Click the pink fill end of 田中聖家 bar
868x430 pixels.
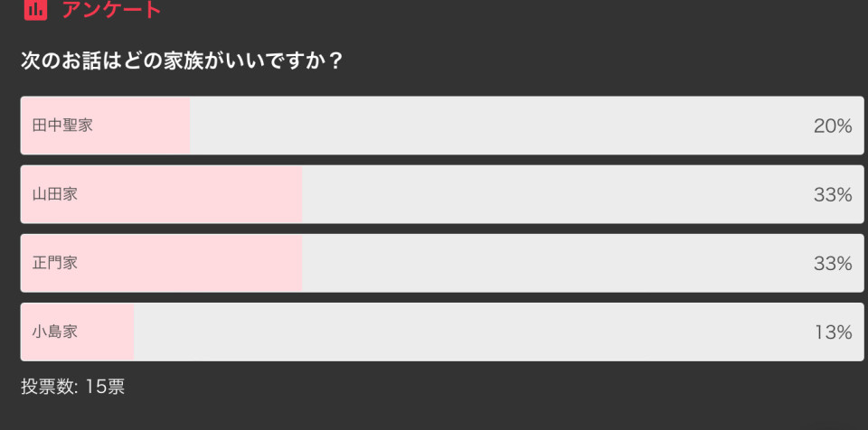[184, 126]
